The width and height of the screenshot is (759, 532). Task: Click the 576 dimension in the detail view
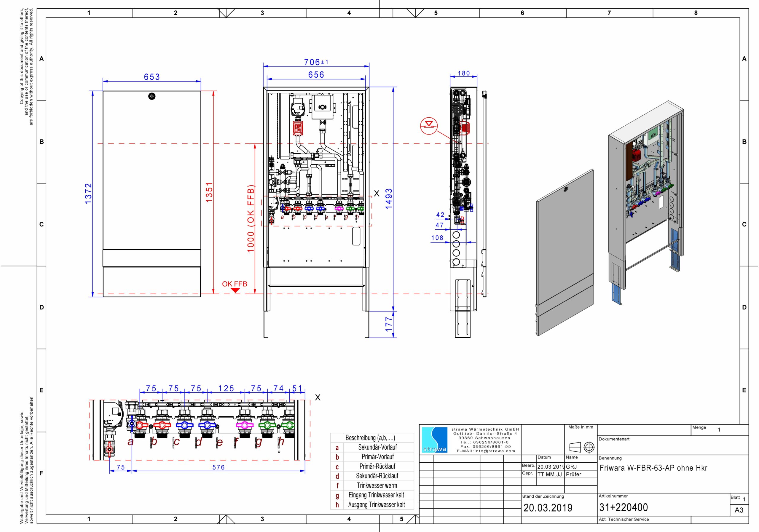click(219, 467)
